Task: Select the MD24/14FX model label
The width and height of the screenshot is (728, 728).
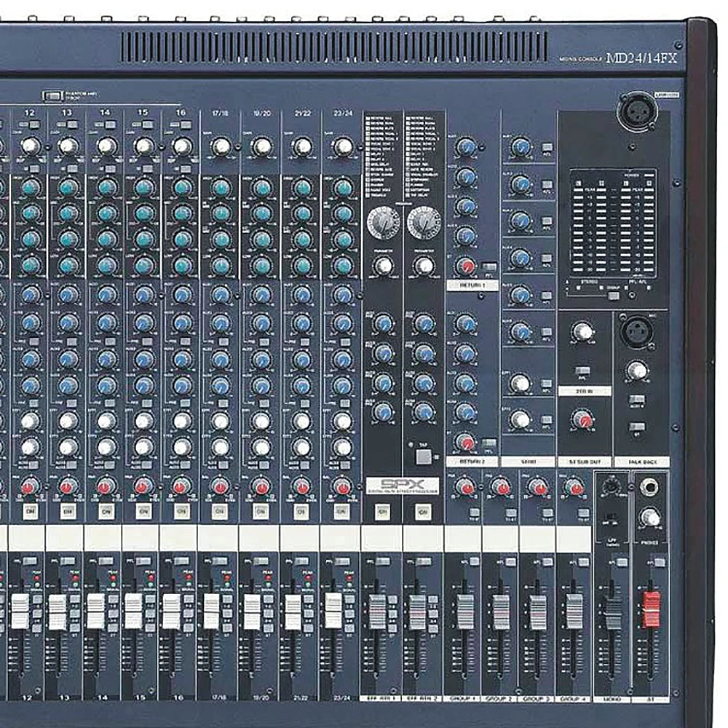Action: tap(641, 58)
